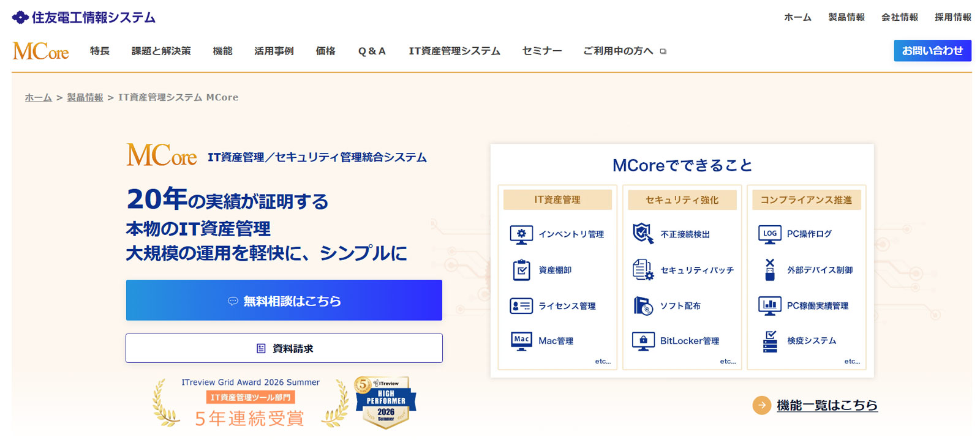Click the 不正接続検出 shield icon

pos(643,233)
